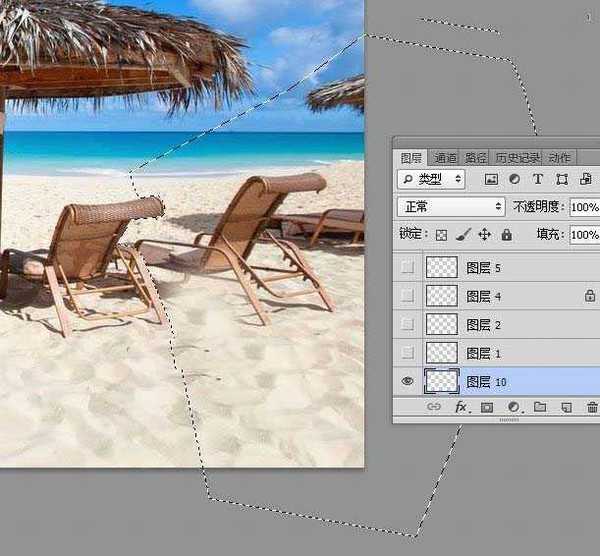
Task: Show 图层 2 visibility
Action: 407,325
